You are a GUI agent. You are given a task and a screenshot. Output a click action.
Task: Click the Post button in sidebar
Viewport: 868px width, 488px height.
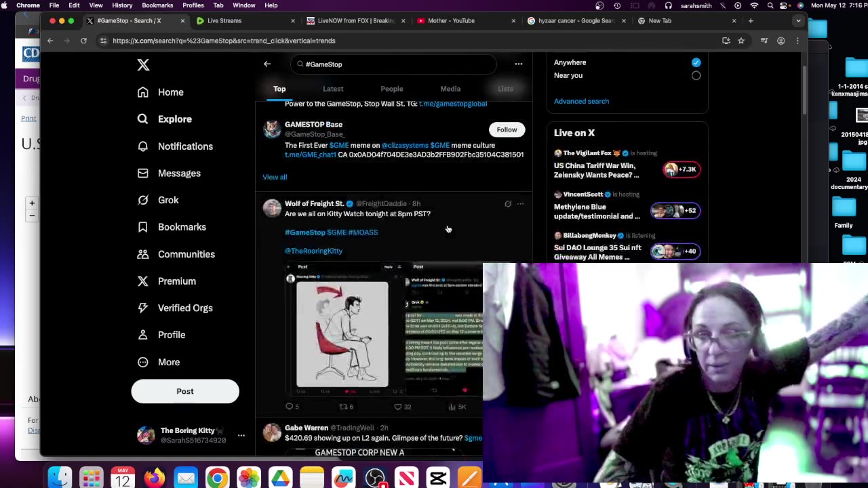coord(185,391)
